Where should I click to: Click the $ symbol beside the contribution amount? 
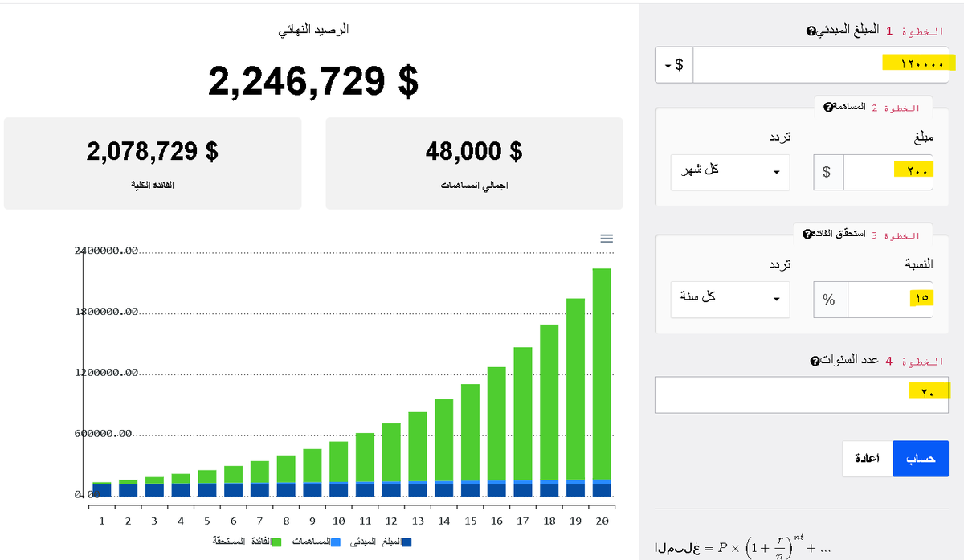coord(827,171)
